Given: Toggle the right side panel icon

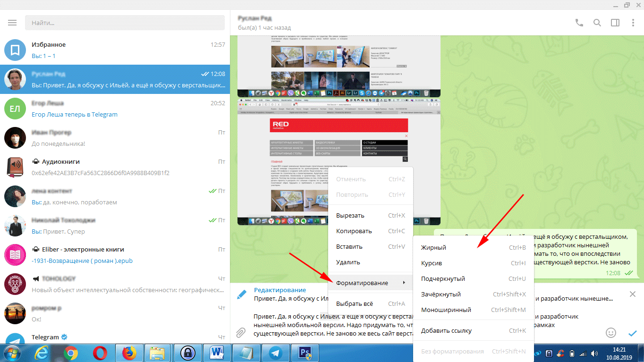Looking at the screenshot, I should point(615,23).
